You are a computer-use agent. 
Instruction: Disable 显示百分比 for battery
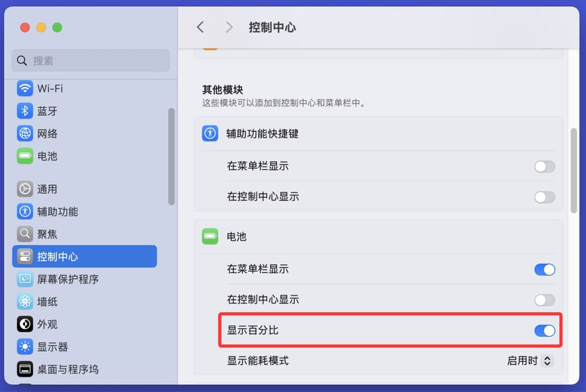coord(545,330)
